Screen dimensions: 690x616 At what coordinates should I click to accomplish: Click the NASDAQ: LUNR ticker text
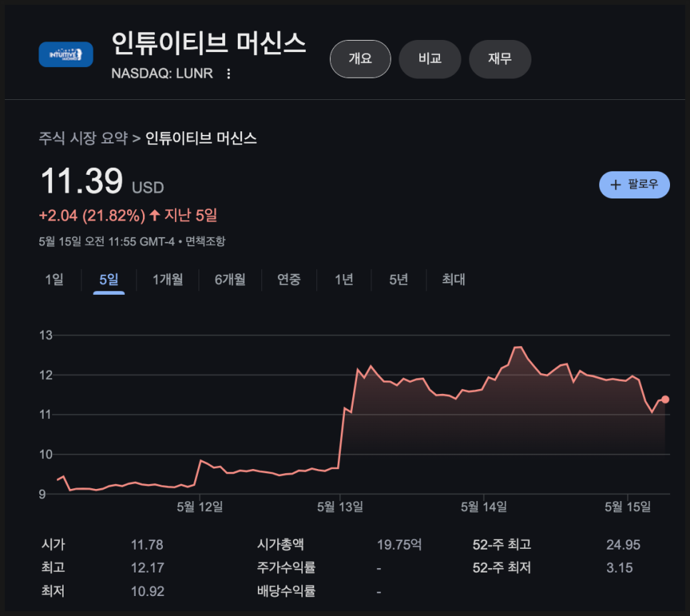162,74
